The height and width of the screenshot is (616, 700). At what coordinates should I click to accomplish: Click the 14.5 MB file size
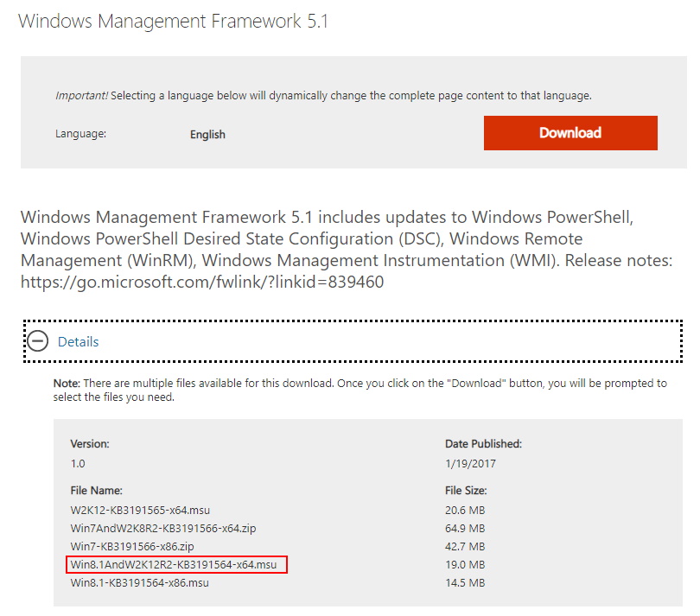465,583
